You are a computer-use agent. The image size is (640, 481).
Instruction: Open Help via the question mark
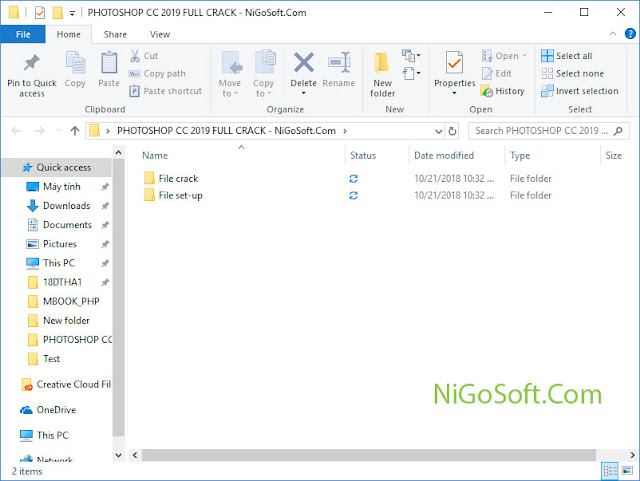630,34
